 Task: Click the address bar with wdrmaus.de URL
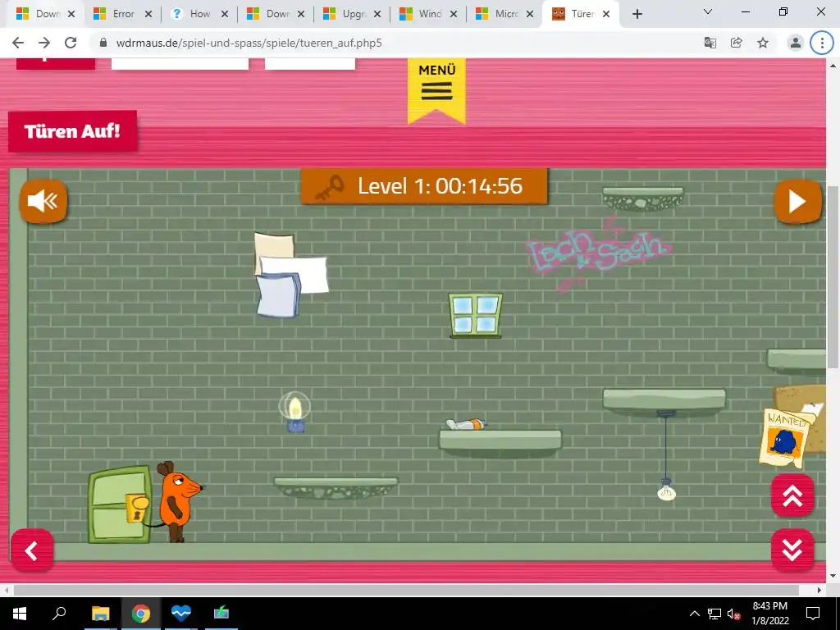click(x=396, y=43)
